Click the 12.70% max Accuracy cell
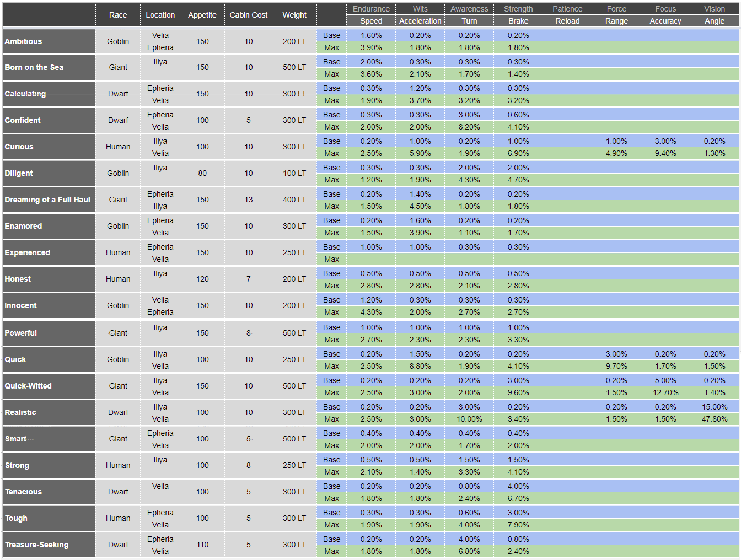The width and height of the screenshot is (741, 560). pyautogui.click(x=665, y=392)
